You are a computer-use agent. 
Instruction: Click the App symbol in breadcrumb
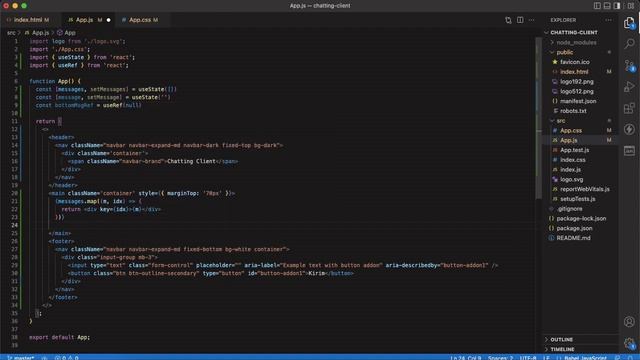click(70, 33)
